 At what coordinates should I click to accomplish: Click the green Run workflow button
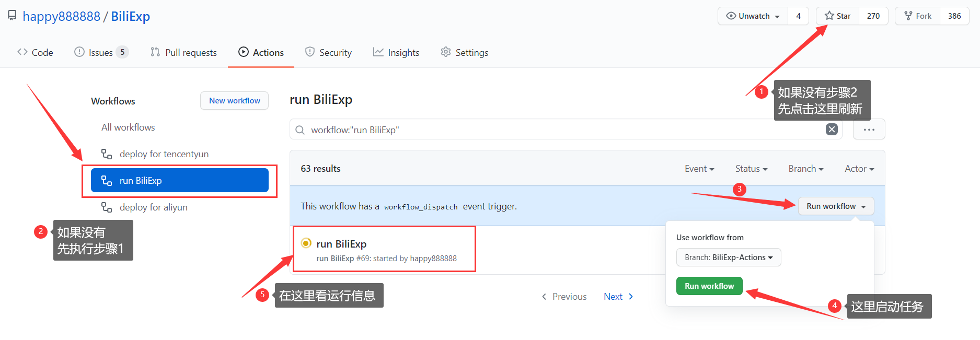[x=709, y=286]
